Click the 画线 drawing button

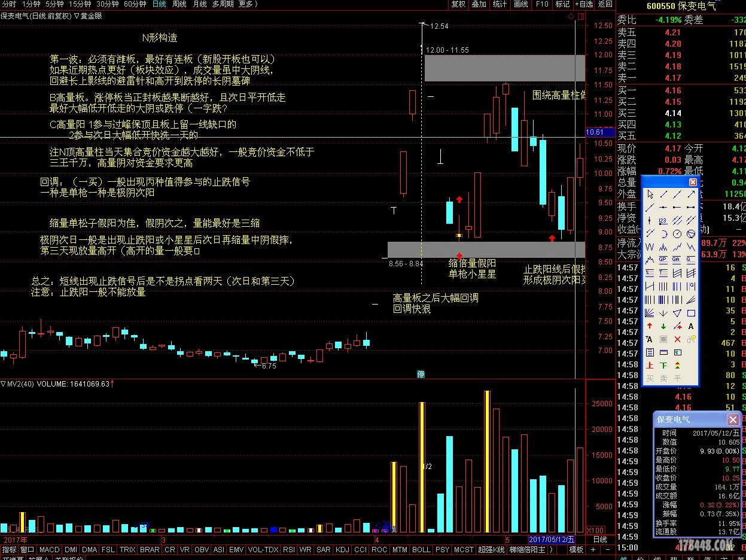520,4
